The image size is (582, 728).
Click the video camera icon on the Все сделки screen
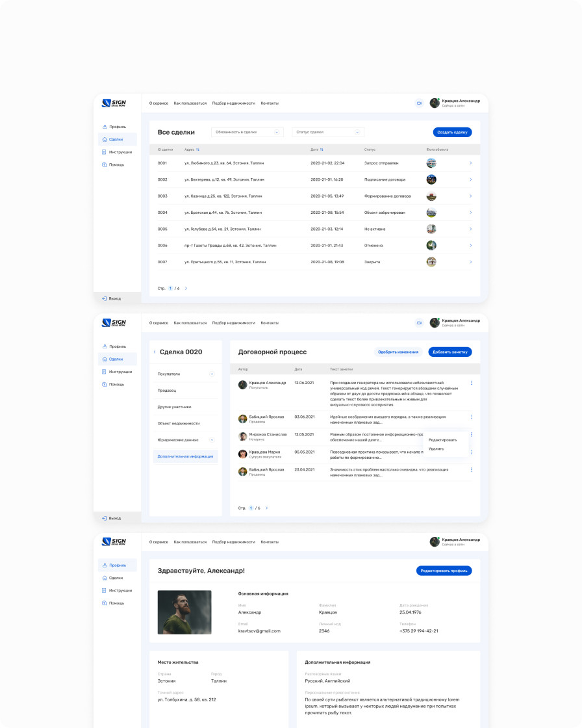tap(419, 103)
